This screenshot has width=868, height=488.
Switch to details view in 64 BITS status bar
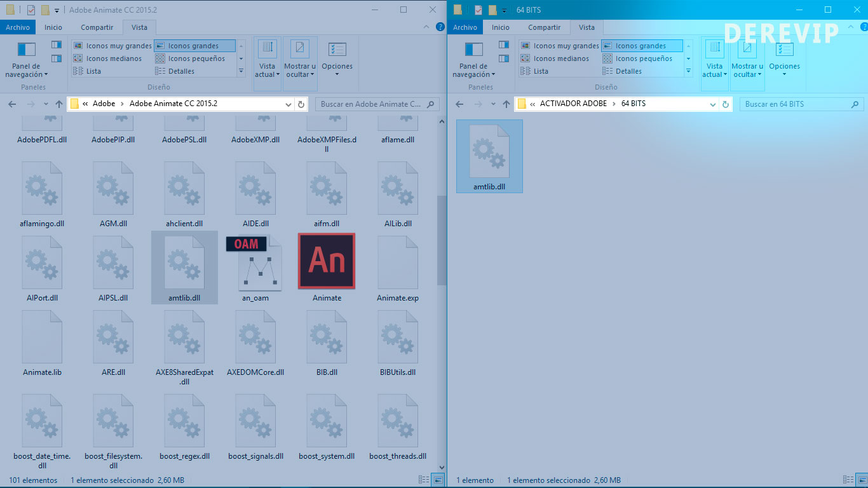[x=848, y=480]
